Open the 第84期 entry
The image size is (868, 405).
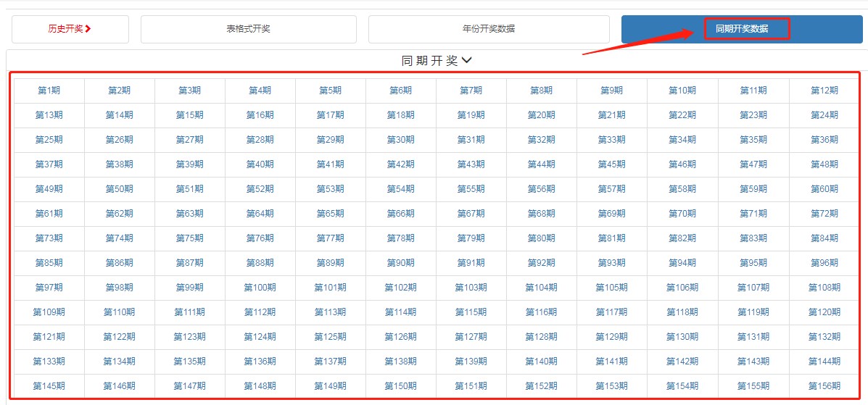[824, 238]
